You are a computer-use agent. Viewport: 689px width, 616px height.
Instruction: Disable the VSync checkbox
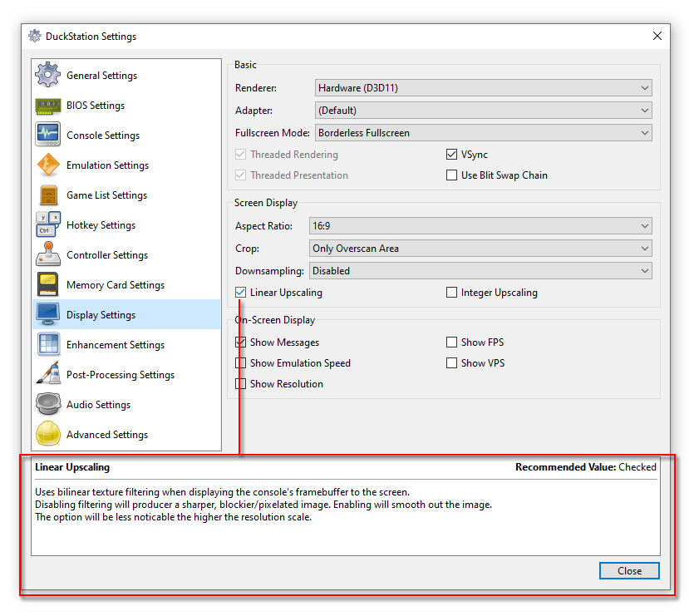pos(451,155)
